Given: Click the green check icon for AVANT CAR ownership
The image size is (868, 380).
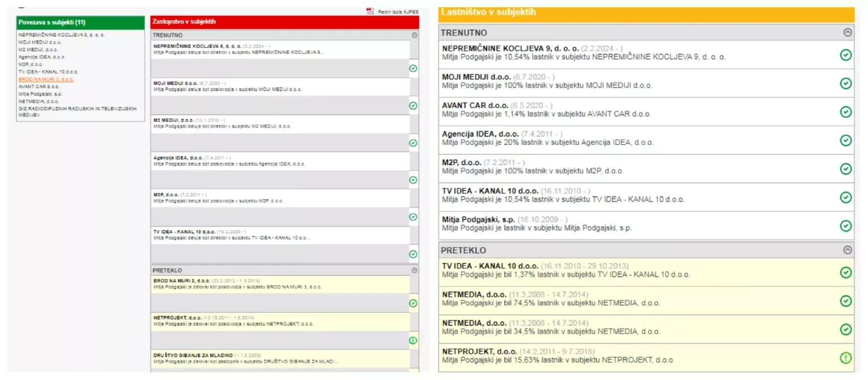Looking at the screenshot, I should tap(845, 112).
